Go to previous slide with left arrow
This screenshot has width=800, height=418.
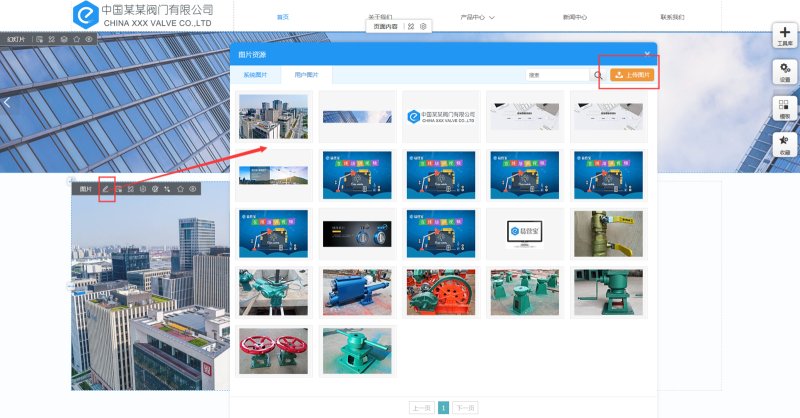tap(7, 102)
